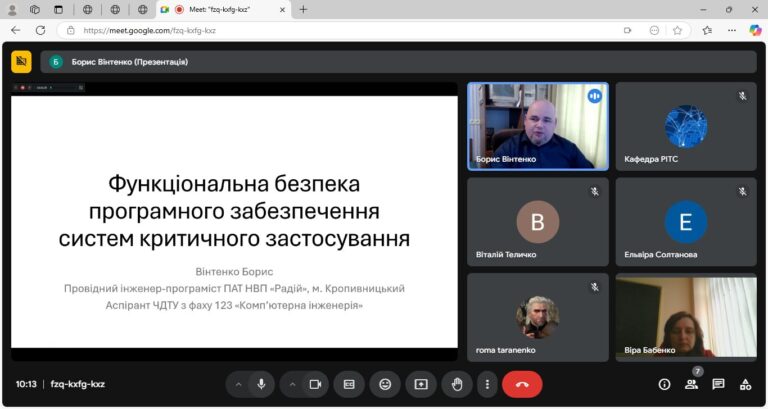Open the emoji reactions button
Viewport: 768px width, 409px height.
coord(385,384)
